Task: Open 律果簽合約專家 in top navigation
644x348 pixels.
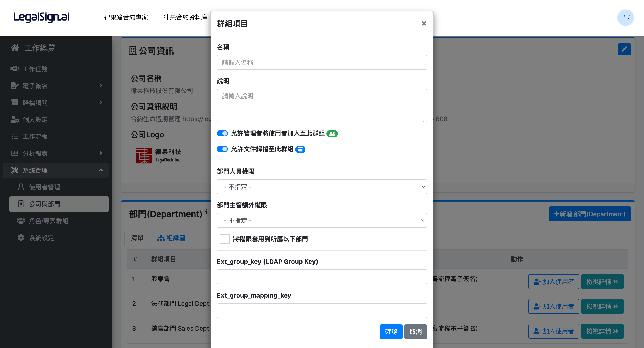Action: [126, 17]
